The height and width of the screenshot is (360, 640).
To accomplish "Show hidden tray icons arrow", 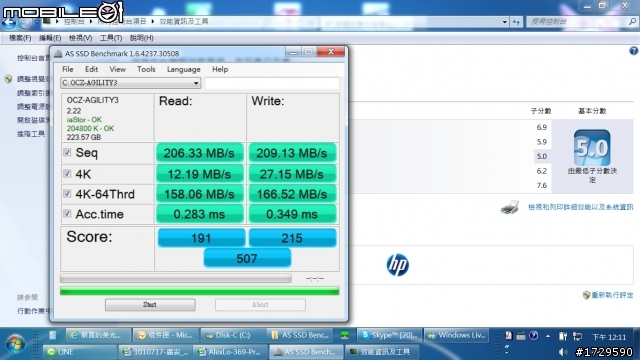I will 548,336.
